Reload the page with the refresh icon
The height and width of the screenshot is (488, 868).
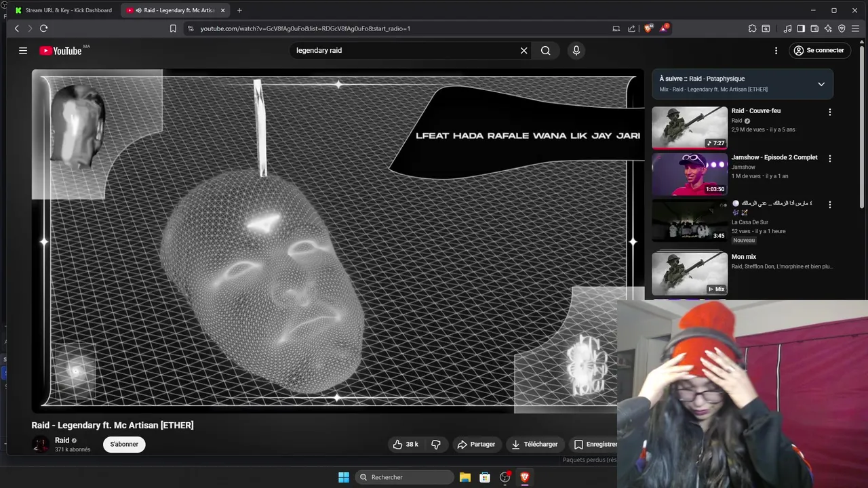pos(43,28)
